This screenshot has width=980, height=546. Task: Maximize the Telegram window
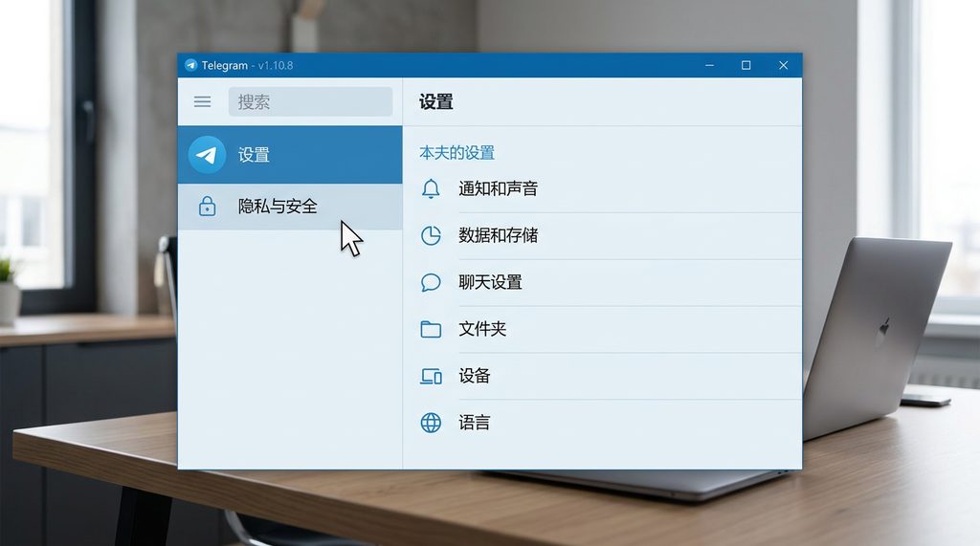[x=746, y=65]
